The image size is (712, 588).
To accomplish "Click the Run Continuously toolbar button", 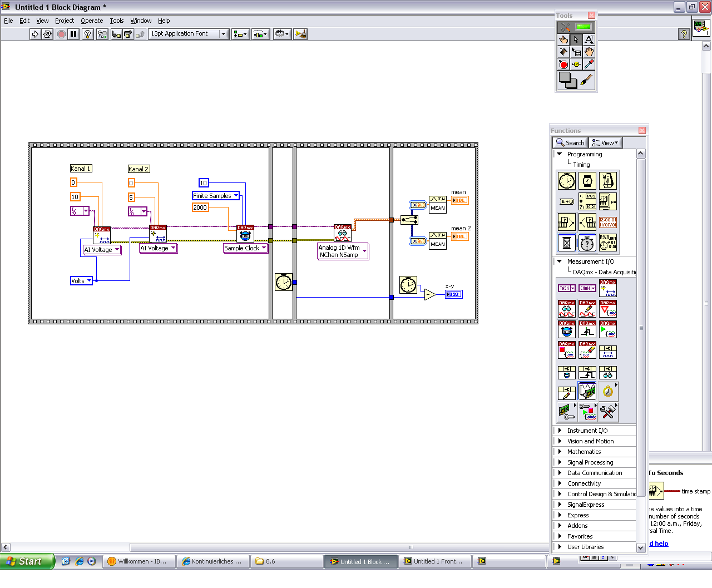I will [x=47, y=34].
